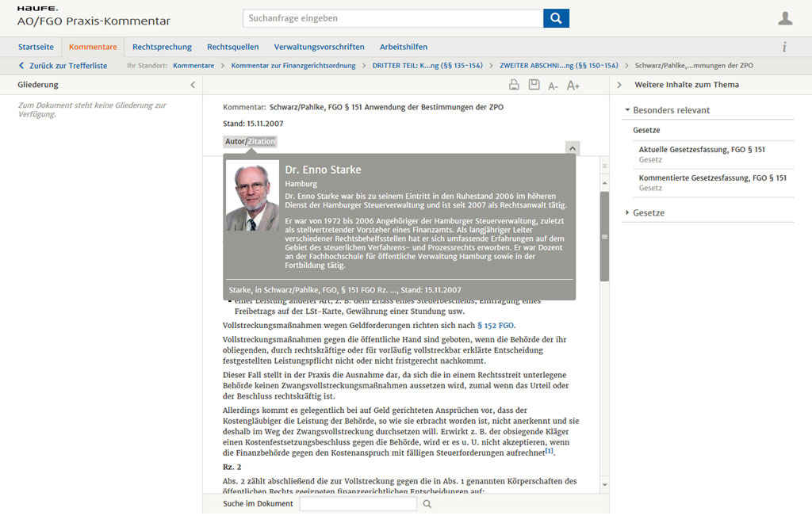
Task: Open the Arbeitshilfen tab
Action: click(x=404, y=47)
